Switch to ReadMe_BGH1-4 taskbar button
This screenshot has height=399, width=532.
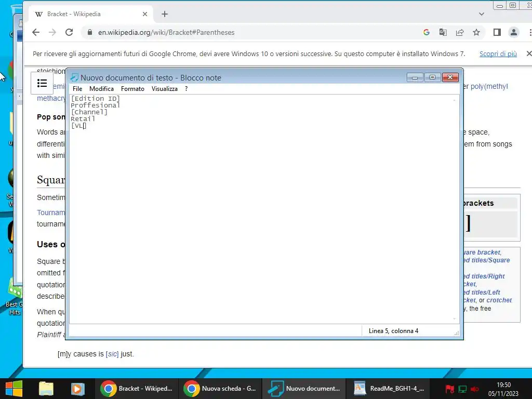pyautogui.click(x=389, y=389)
